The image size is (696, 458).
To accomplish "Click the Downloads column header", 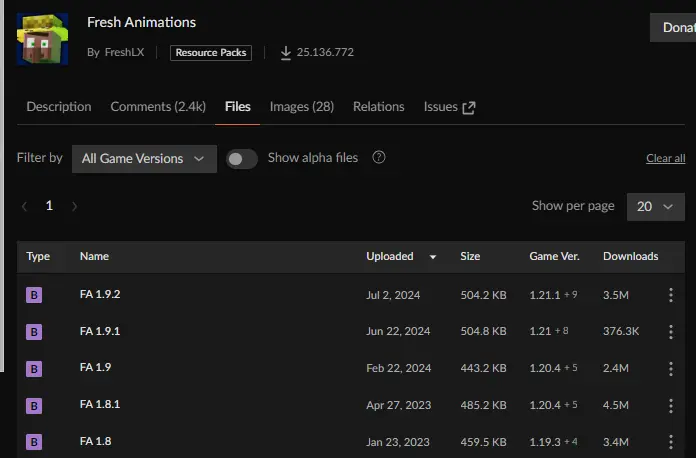I will pos(630,257).
